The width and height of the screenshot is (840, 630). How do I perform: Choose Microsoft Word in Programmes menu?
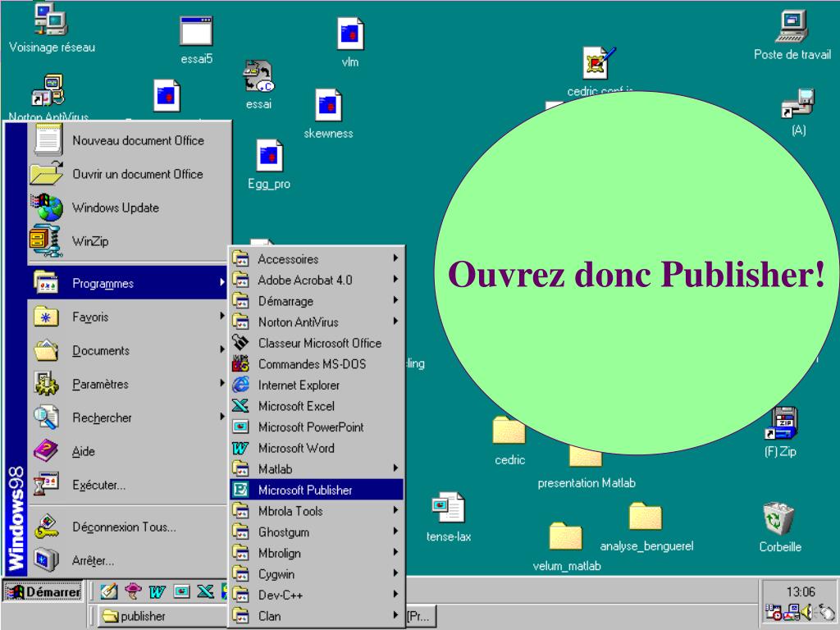317,448
